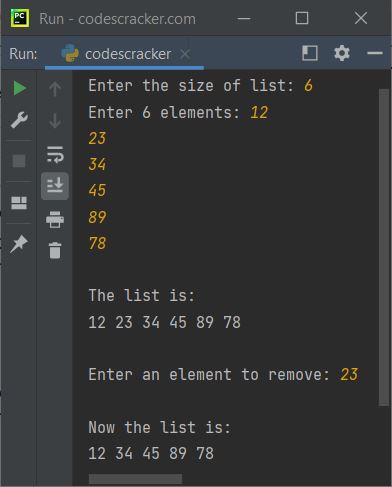Close the Run window

(361, 18)
